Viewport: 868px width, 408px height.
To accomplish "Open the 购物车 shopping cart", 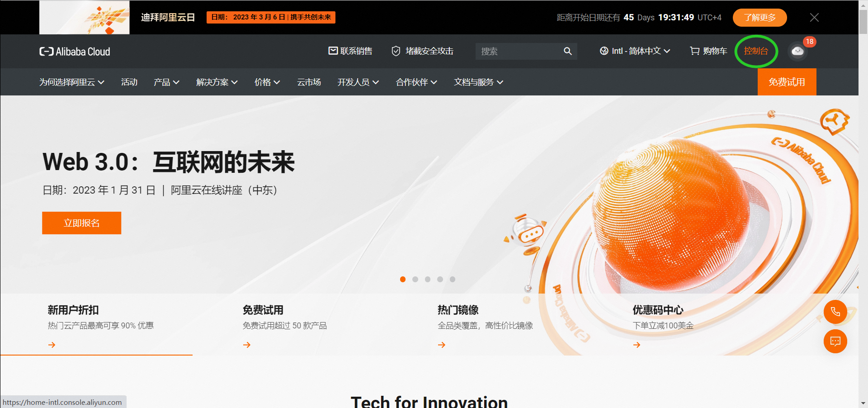I will 708,51.
